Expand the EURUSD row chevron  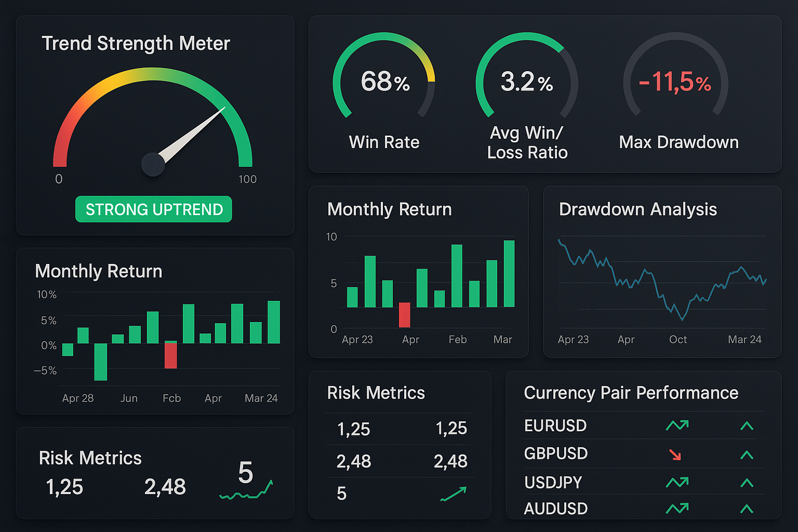coord(747,426)
